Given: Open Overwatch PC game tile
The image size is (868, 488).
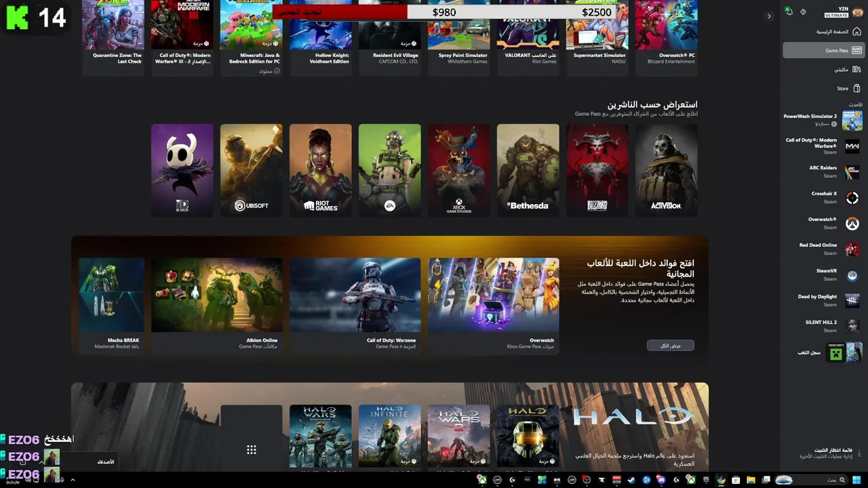Looking at the screenshot, I should point(666,37).
